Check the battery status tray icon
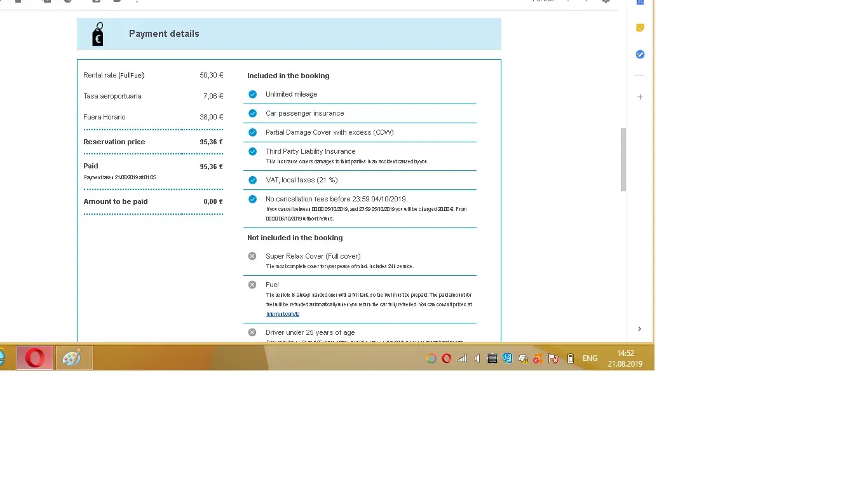Image resolution: width=868 pixels, height=488 pixels. (570, 358)
